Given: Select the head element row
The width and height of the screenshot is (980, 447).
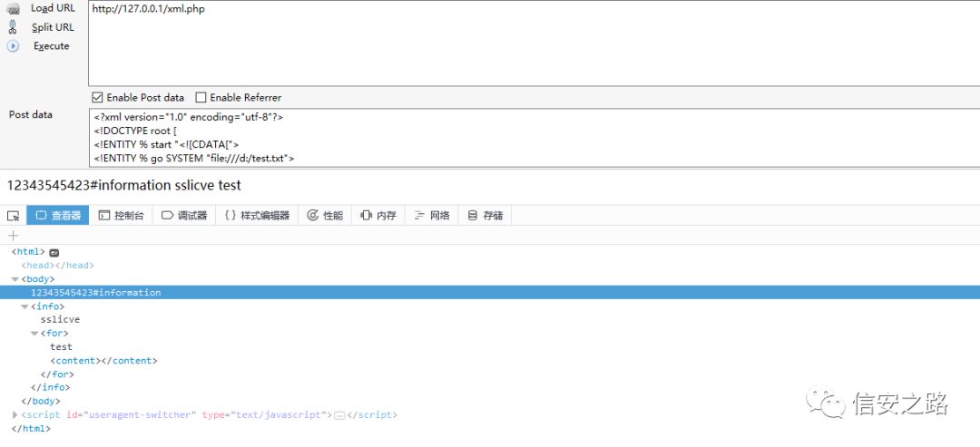Looking at the screenshot, I should tap(57, 266).
